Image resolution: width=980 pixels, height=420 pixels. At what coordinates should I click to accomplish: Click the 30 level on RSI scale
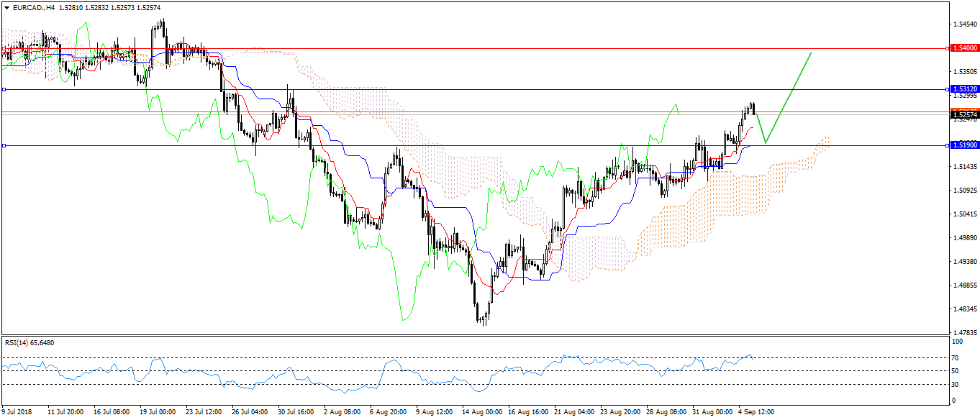click(954, 385)
